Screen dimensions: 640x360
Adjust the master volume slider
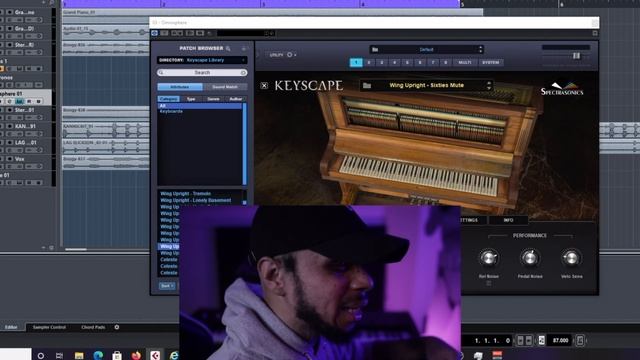576,56
